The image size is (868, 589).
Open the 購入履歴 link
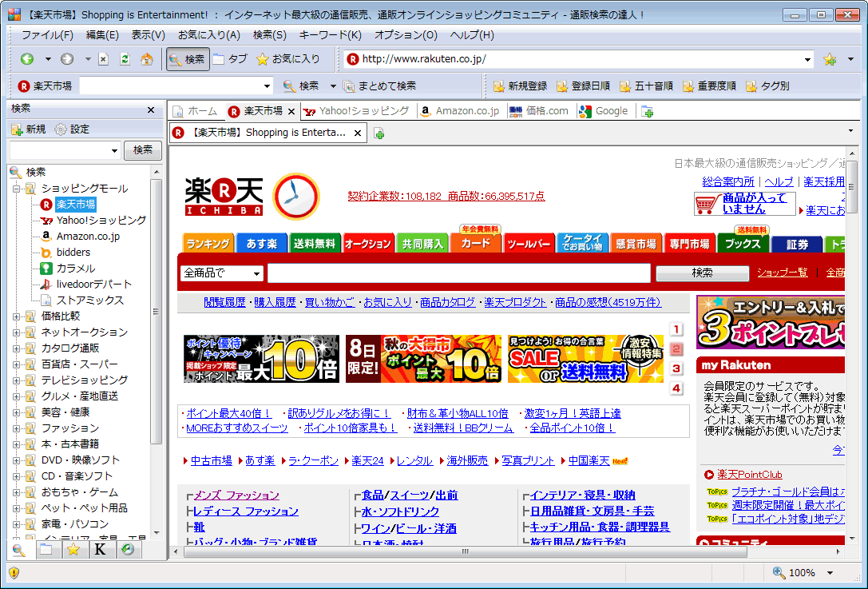[275, 303]
